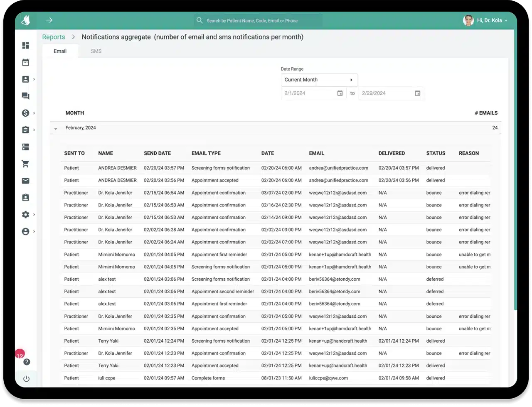This screenshot has width=532, height=407.
Task: Open the dashboard icon in sidebar
Action: pos(26,46)
